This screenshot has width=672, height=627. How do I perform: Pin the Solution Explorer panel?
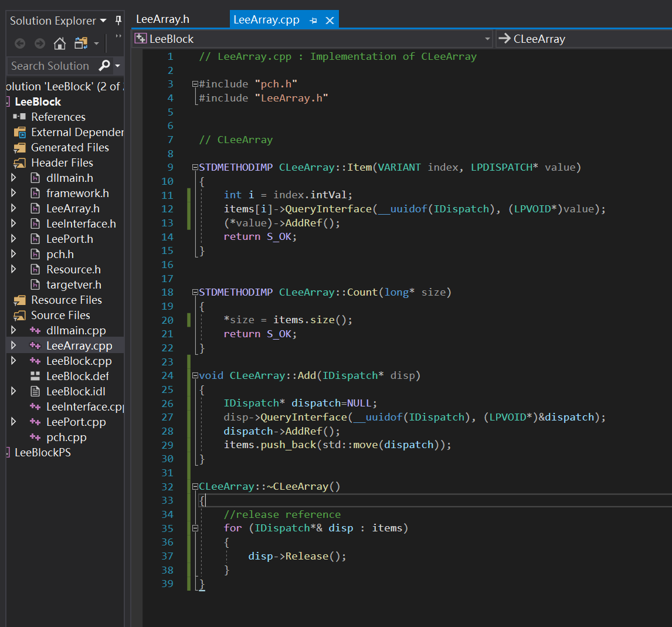coord(118,20)
